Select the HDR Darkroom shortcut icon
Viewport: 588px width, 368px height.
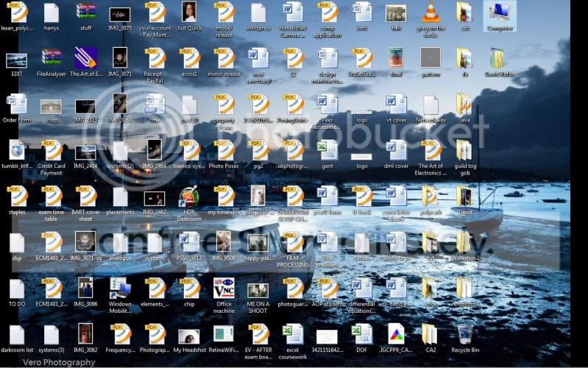pos(189,197)
